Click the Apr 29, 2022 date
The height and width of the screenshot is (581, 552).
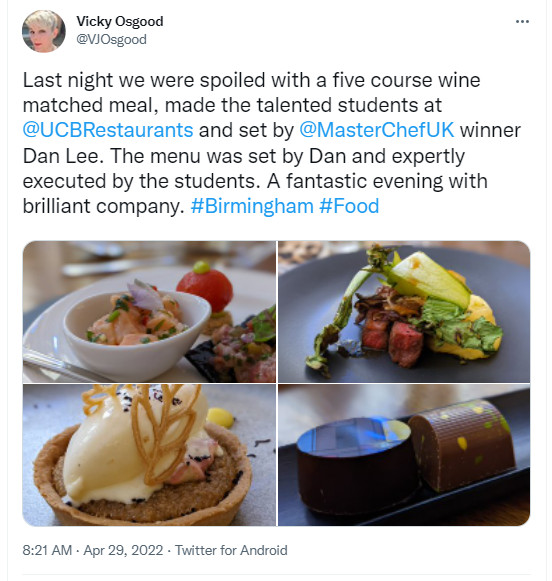pos(123,550)
